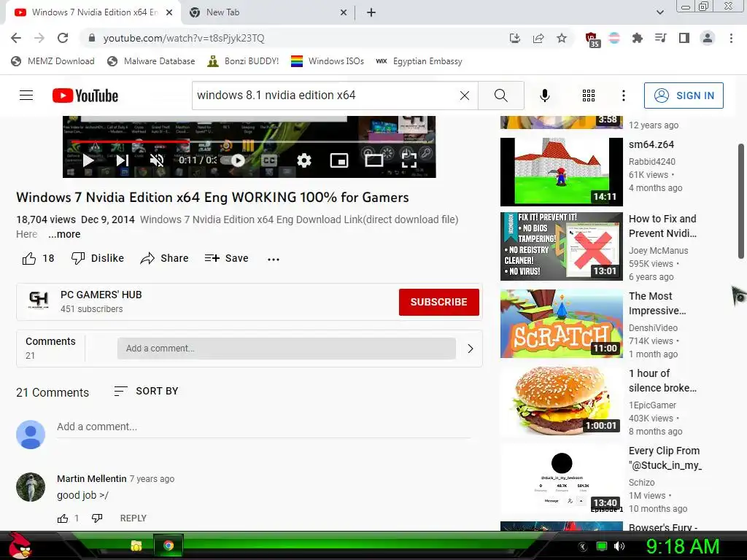Click the search magnifier button
The height and width of the screenshot is (560, 747).
click(x=500, y=96)
